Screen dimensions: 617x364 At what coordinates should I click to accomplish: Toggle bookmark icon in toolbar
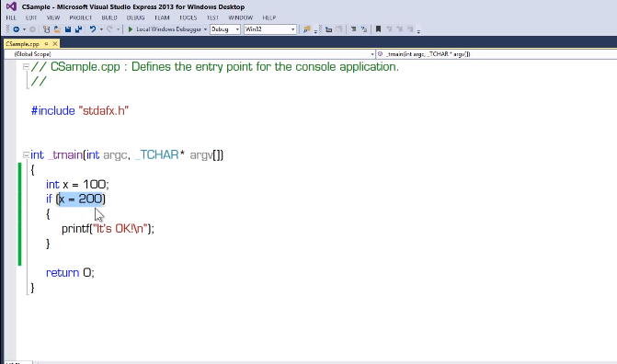tap(378, 29)
